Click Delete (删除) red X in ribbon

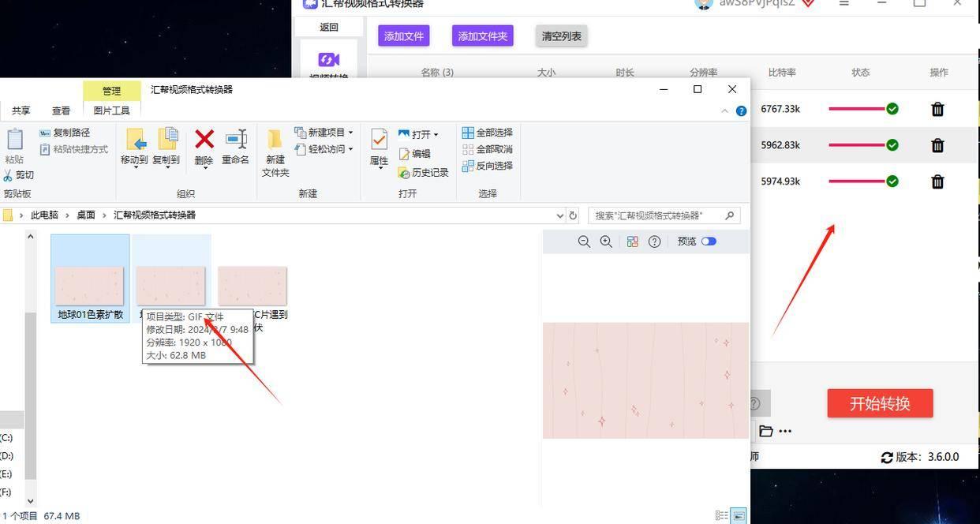pos(204,148)
